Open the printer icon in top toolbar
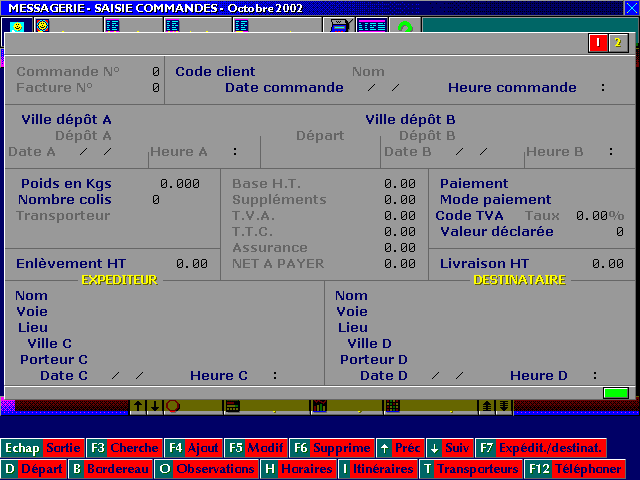 (340, 26)
